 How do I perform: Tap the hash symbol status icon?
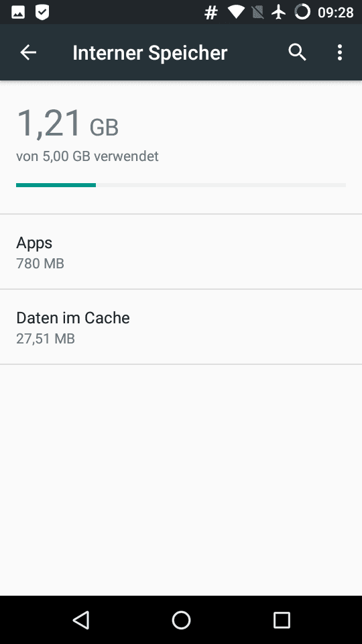(x=210, y=13)
